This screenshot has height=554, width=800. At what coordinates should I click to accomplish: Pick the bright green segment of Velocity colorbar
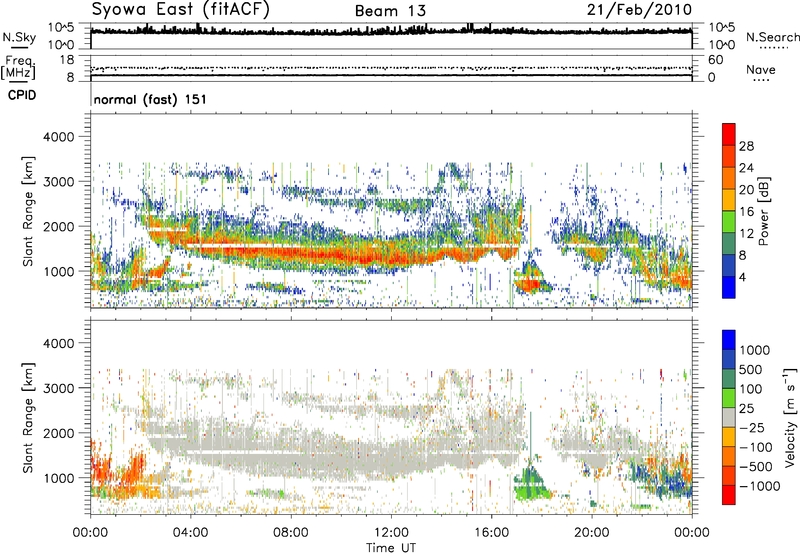(729, 398)
